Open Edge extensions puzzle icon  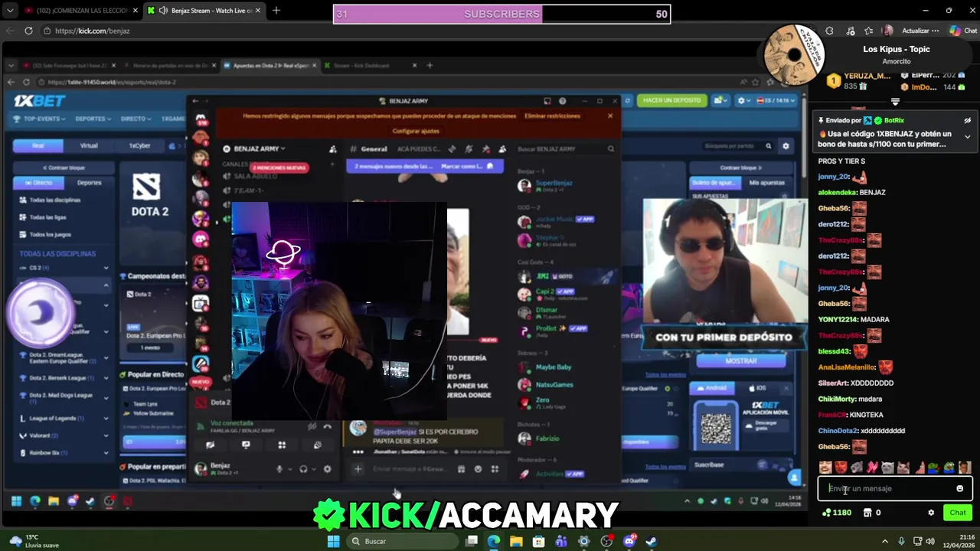(x=829, y=31)
